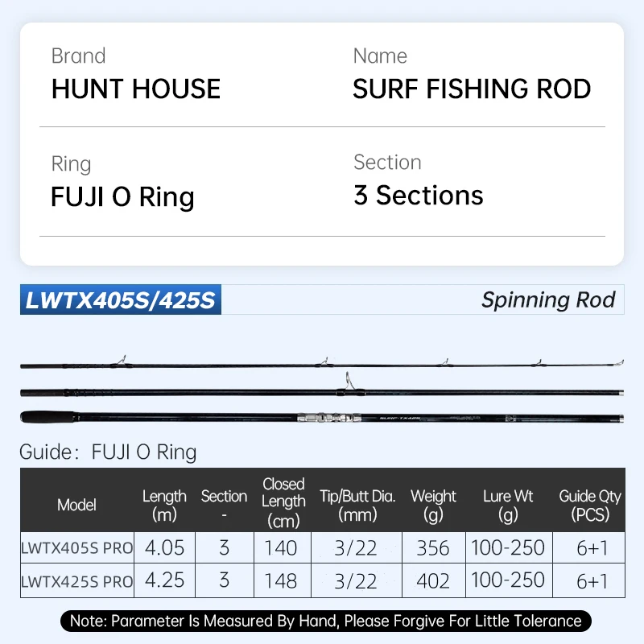The height and width of the screenshot is (644, 644).
Task: Click the LWTX405S PRO row label
Action: [76, 548]
